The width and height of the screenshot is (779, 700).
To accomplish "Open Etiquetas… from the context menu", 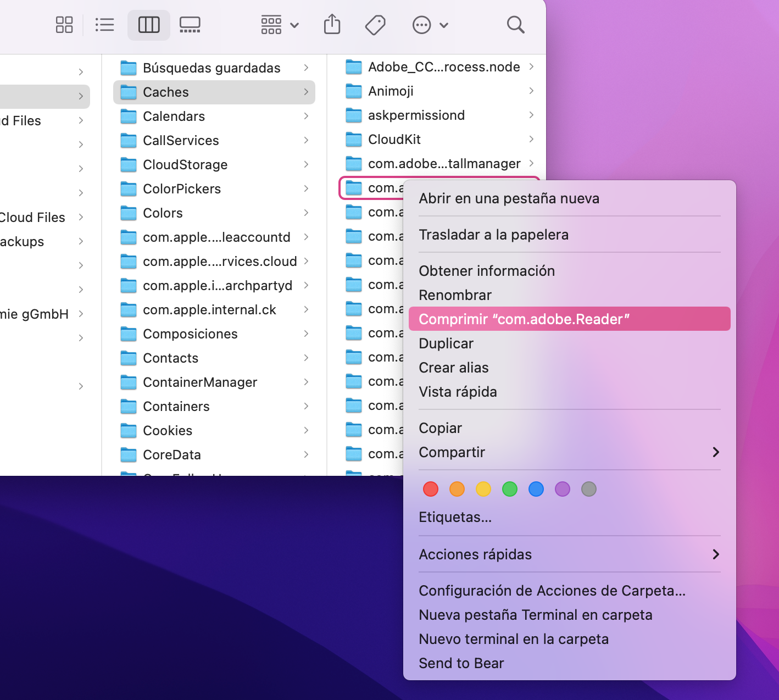I will pyautogui.click(x=570, y=517).
